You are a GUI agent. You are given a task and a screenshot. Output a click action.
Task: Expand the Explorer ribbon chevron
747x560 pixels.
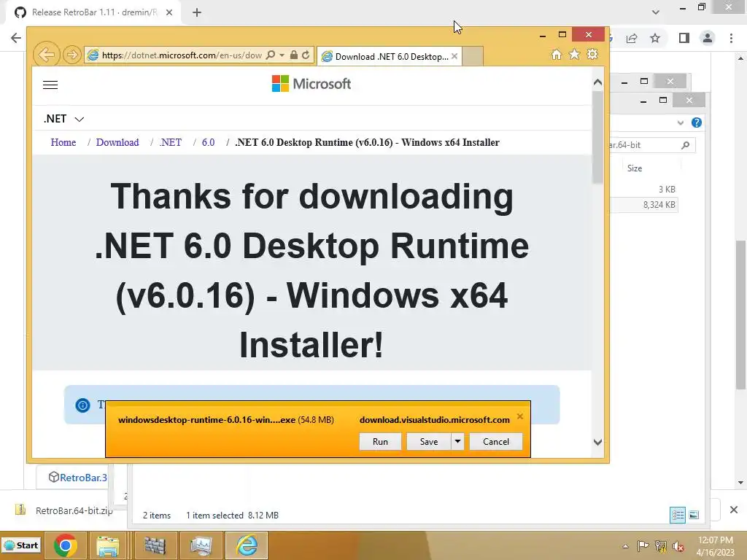click(x=681, y=122)
